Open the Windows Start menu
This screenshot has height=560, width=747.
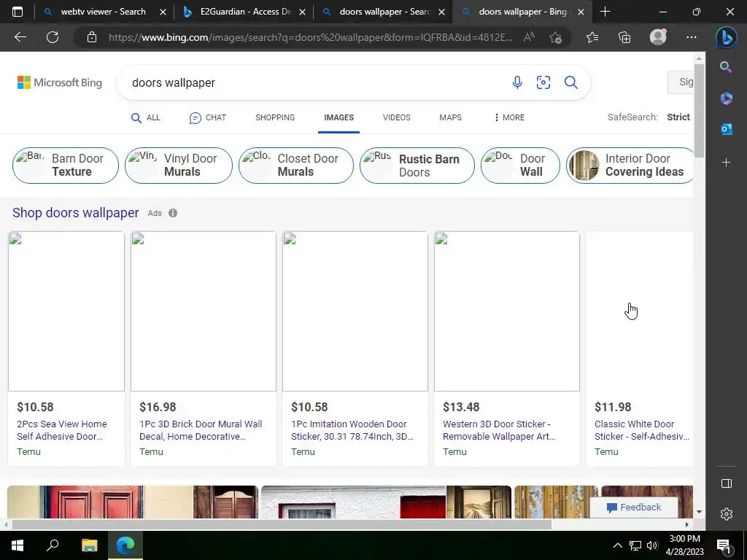[18, 545]
